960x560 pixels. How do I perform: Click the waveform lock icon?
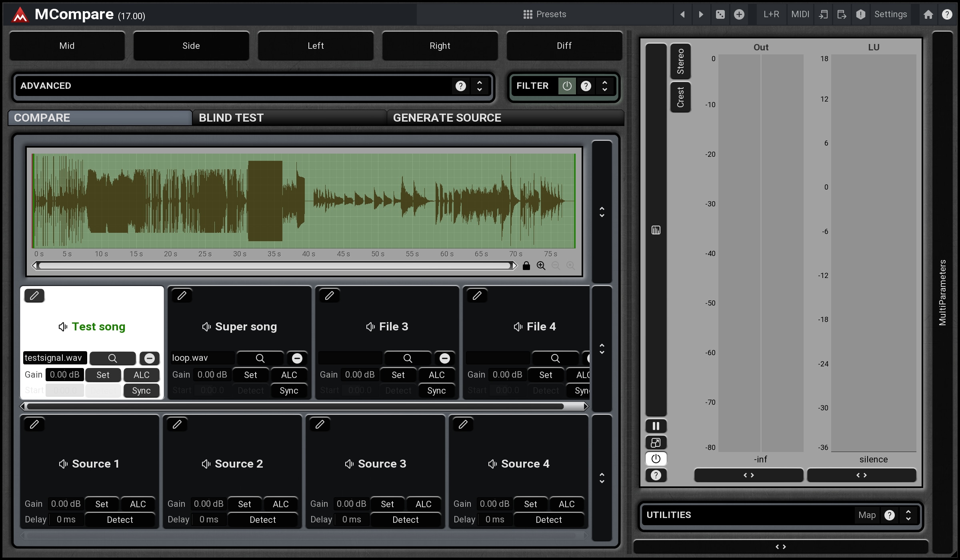(x=526, y=266)
